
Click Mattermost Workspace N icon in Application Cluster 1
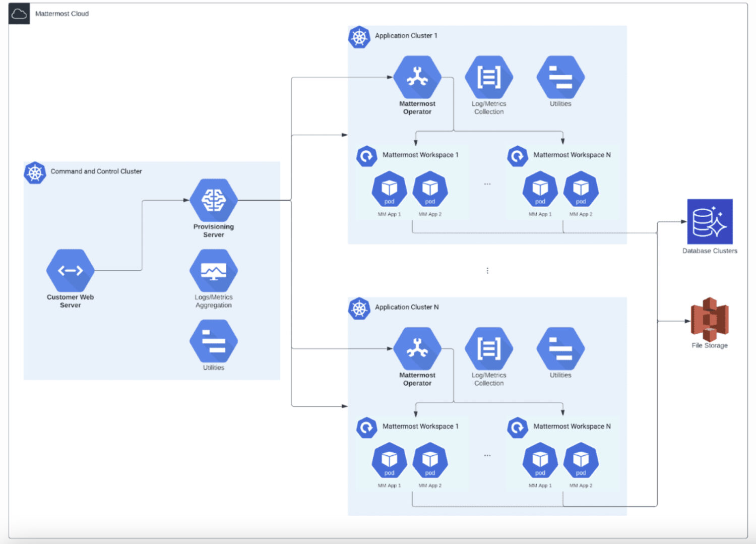pyautogui.click(x=518, y=156)
